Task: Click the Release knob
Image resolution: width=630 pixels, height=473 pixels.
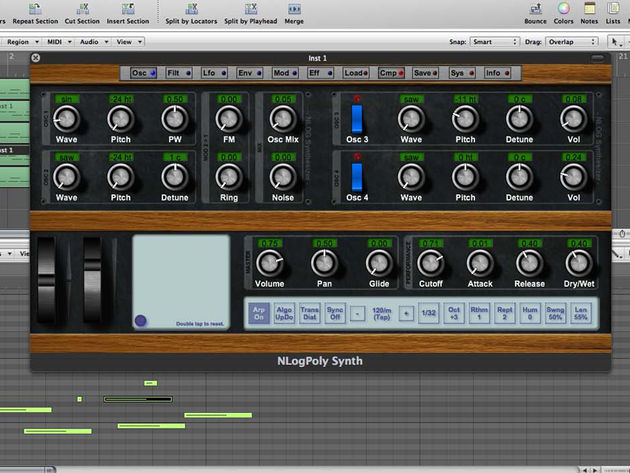Action: (530, 263)
